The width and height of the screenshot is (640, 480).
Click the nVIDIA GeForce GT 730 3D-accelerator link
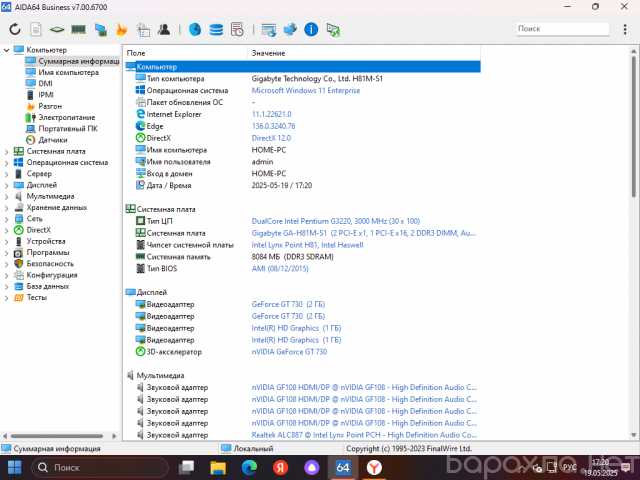[289, 352]
